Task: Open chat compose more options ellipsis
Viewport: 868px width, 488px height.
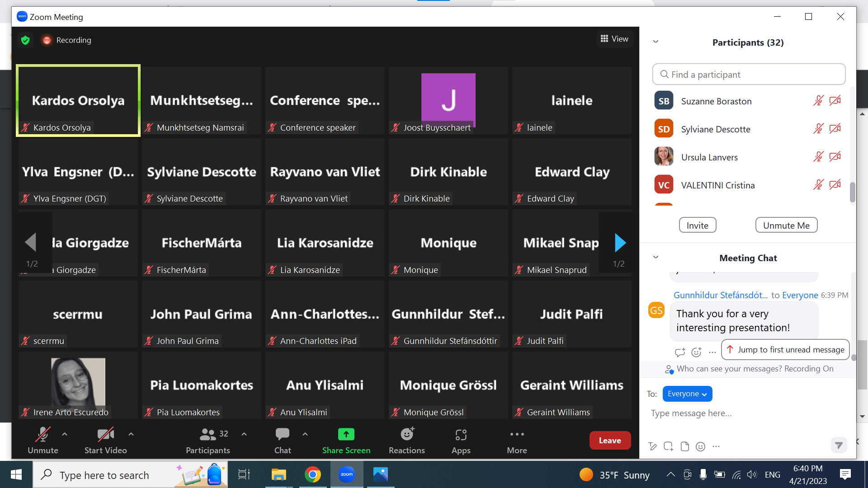Action: pyautogui.click(x=716, y=446)
